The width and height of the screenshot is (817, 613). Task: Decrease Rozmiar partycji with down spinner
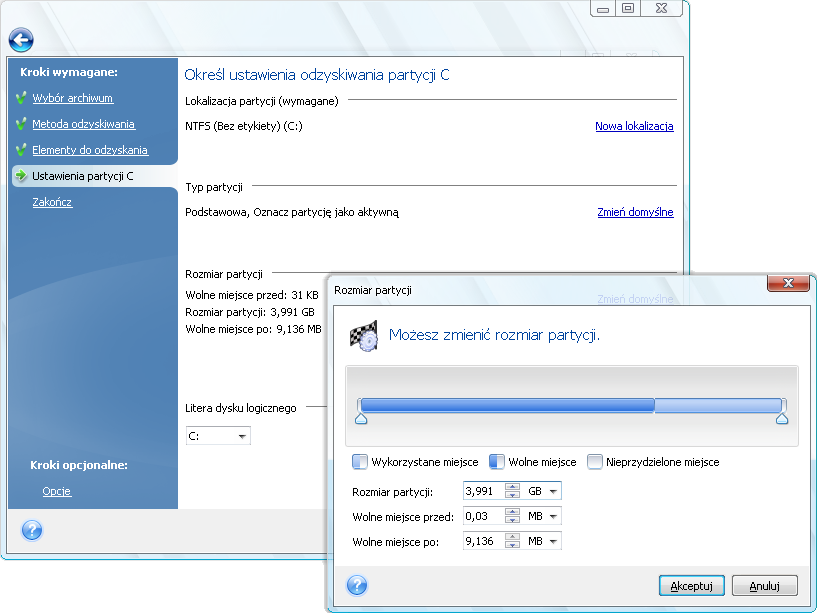(513, 495)
